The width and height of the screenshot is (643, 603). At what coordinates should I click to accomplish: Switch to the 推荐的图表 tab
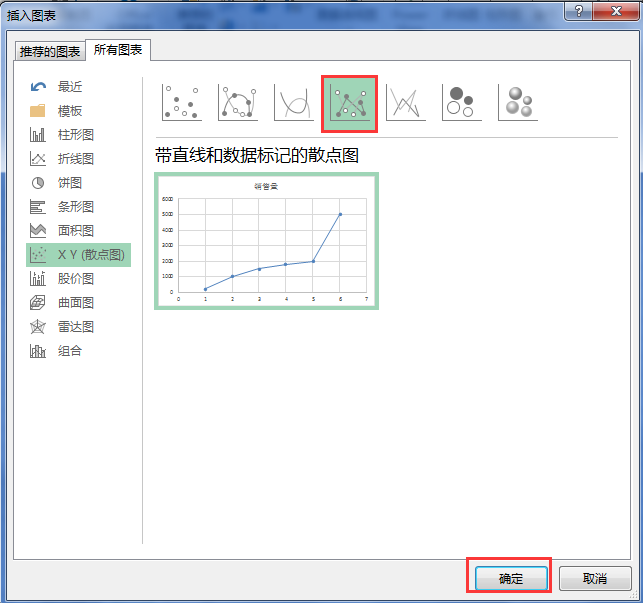click(50, 52)
